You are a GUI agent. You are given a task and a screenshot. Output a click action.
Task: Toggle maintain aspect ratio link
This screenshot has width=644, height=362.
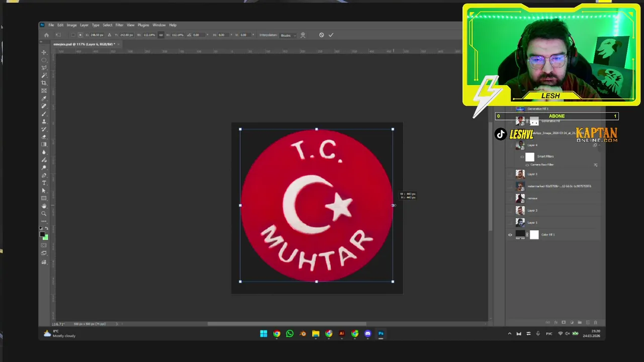[161, 35]
